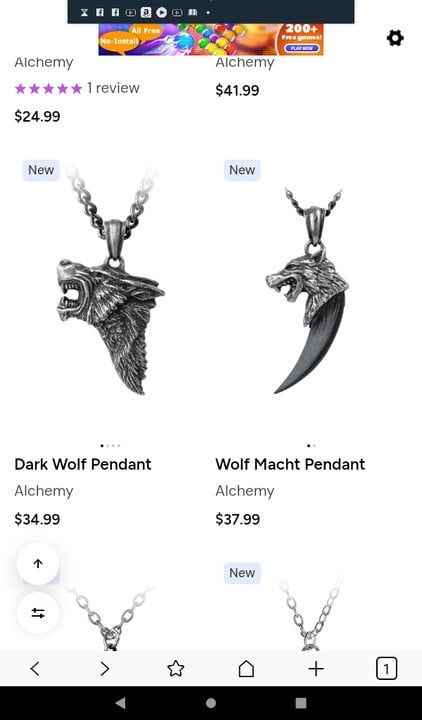
Task: Tap the 200+ free games ad banner
Action: click(211, 39)
